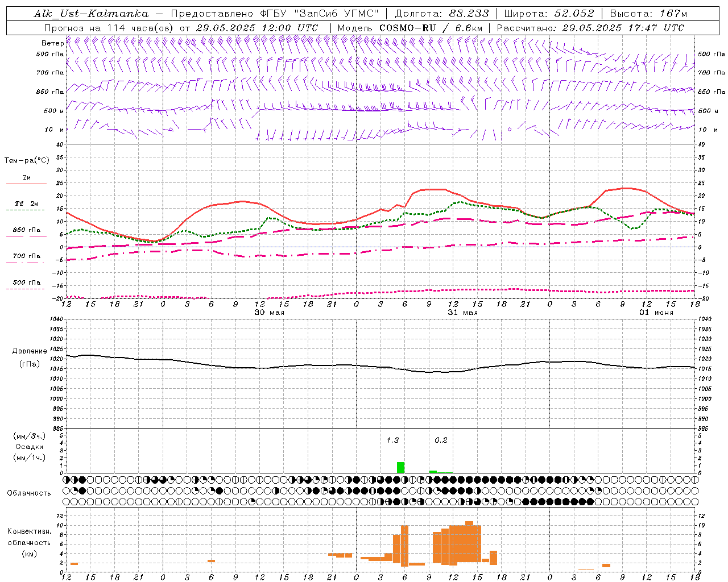Click the tall green precipitation bar under 1.3
Viewport: 728px width, 582px height.
click(401, 467)
